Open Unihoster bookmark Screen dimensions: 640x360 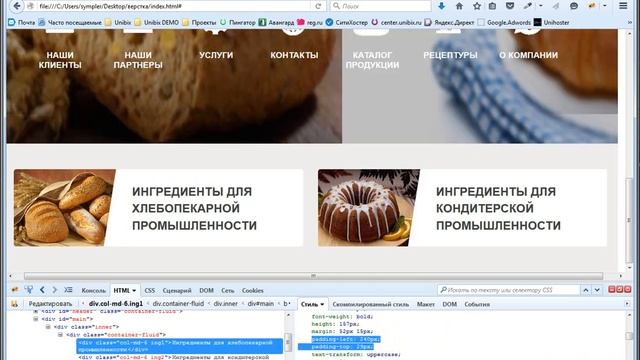pos(551,22)
